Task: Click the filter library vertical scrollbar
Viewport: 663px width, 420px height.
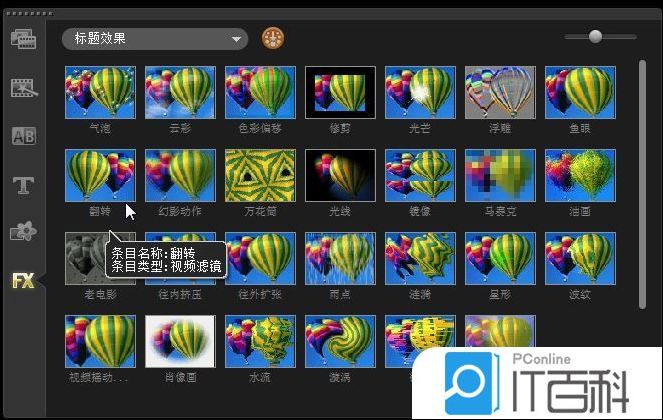Action: coord(642,184)
